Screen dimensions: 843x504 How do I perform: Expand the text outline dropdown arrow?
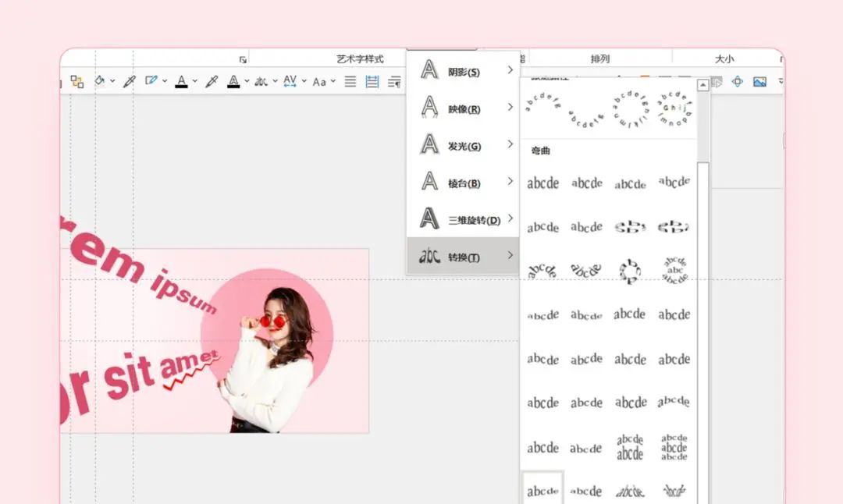point(247,81)
